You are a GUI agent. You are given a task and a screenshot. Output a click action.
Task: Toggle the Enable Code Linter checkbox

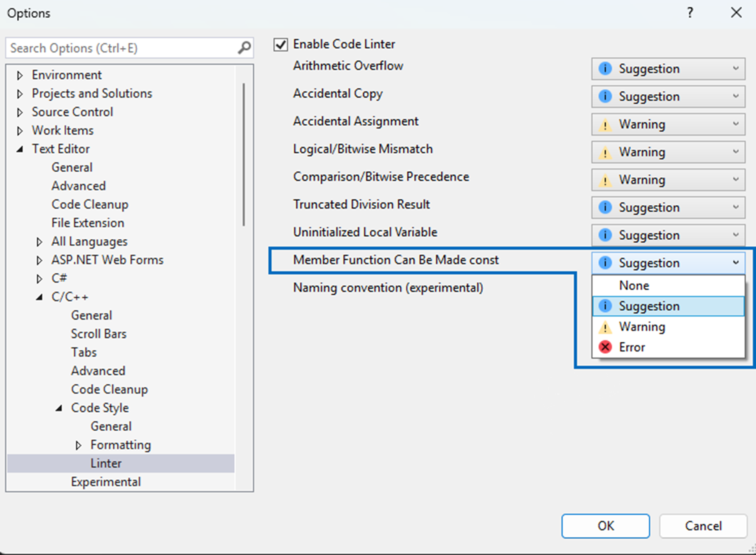pos(280,44)
